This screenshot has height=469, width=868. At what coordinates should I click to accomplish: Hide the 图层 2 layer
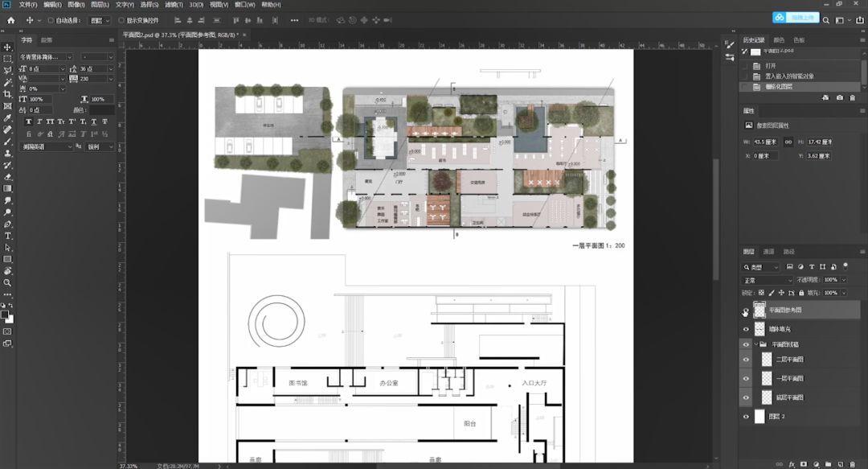click(x=746, y=417)
